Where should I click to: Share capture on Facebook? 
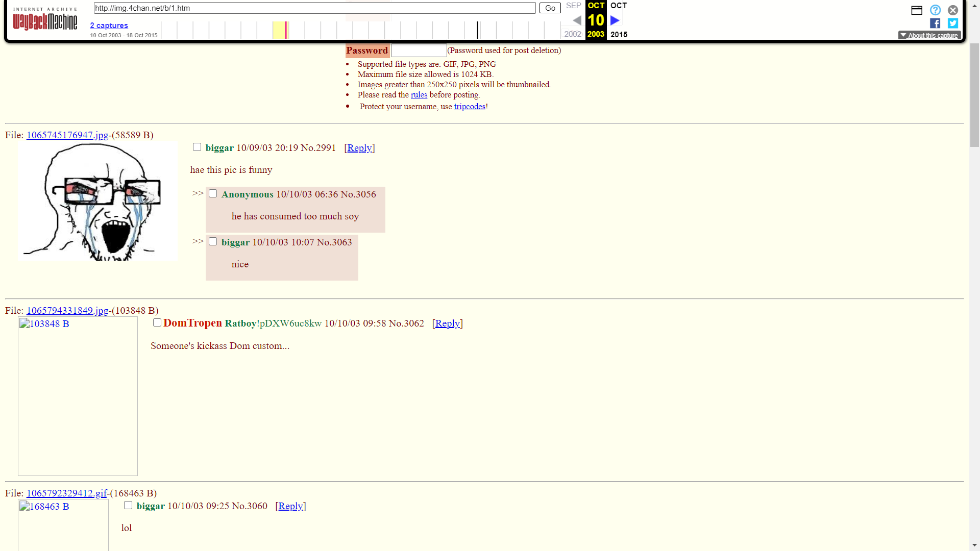point(935,23)
